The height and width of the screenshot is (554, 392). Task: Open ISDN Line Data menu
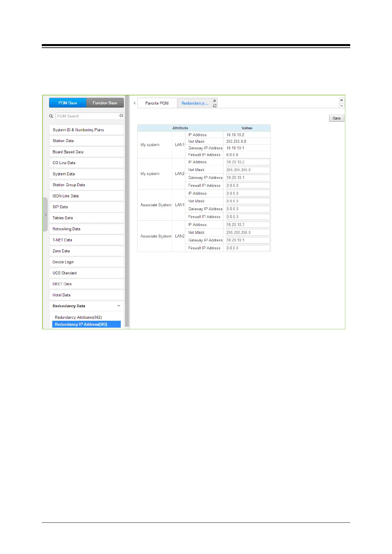[87, 196]
